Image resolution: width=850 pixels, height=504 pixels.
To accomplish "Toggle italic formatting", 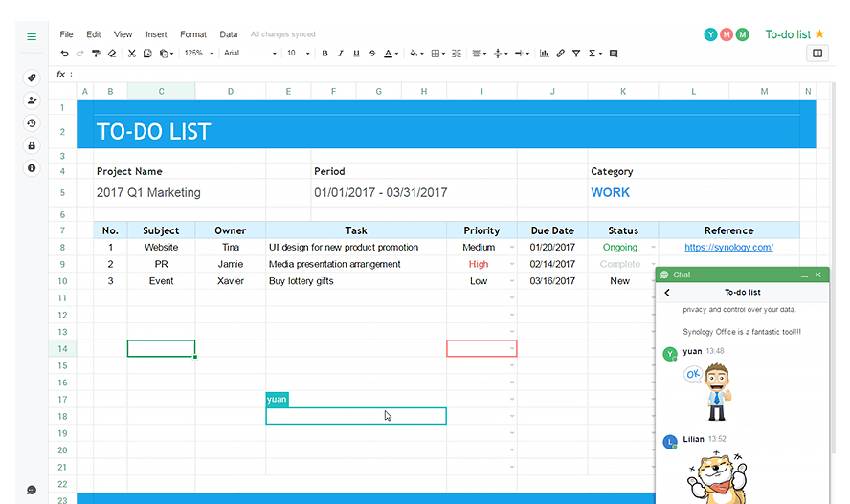I will (341, 53).
